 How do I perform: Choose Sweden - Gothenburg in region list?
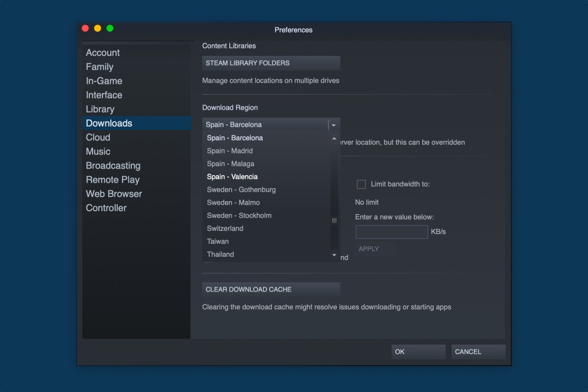point(267,190)
